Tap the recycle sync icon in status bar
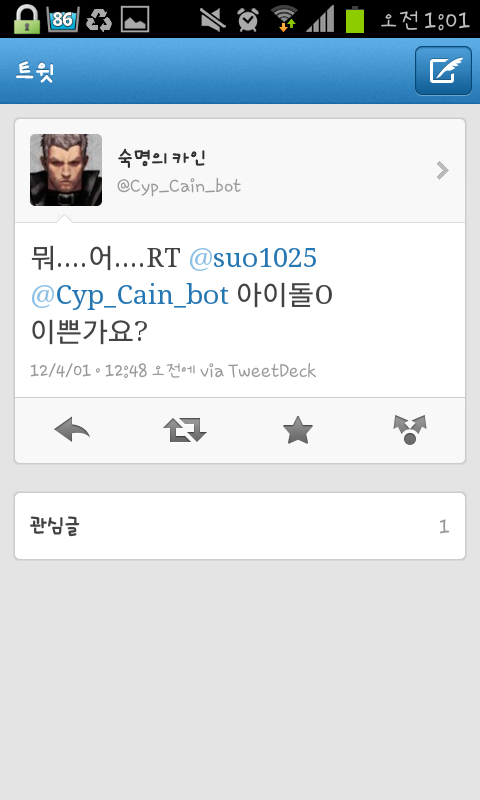 99,19
